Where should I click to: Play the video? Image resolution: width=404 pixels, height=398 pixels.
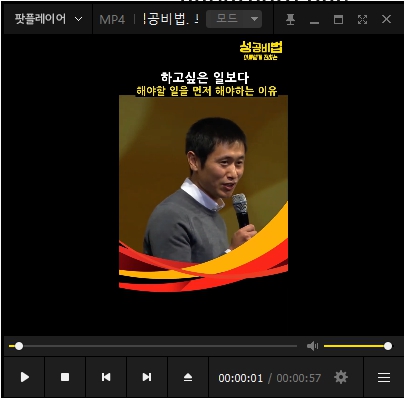click(24, 377)
